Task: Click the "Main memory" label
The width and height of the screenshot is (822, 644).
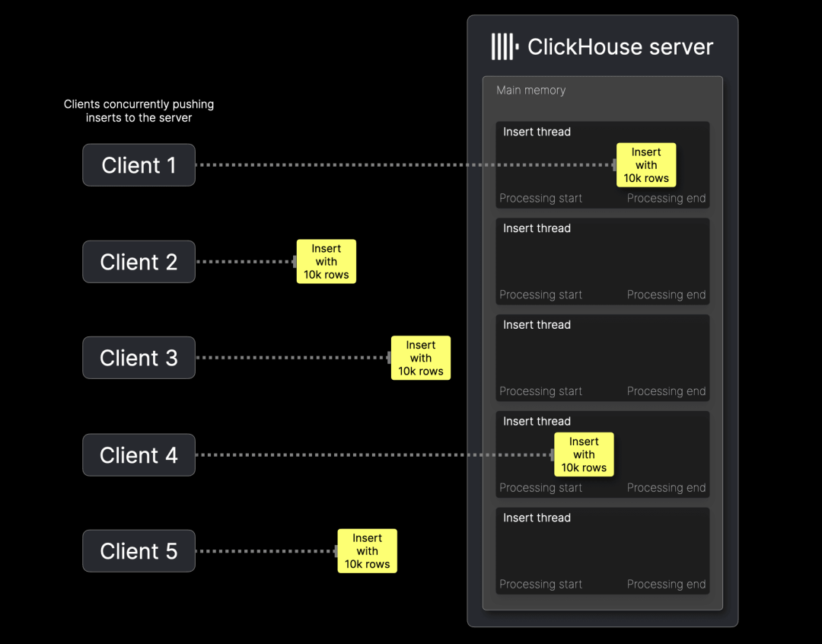Action: [x=531, y=90]
